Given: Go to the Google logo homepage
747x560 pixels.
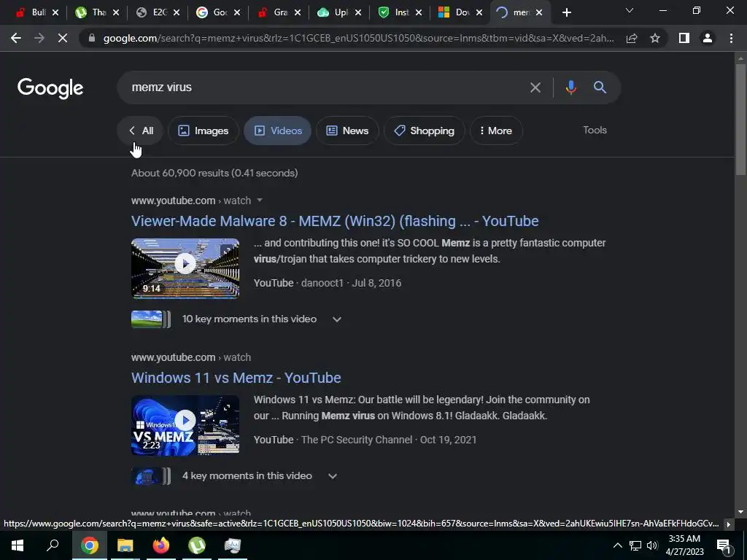Looking at the screenshot, I should 50,88.
